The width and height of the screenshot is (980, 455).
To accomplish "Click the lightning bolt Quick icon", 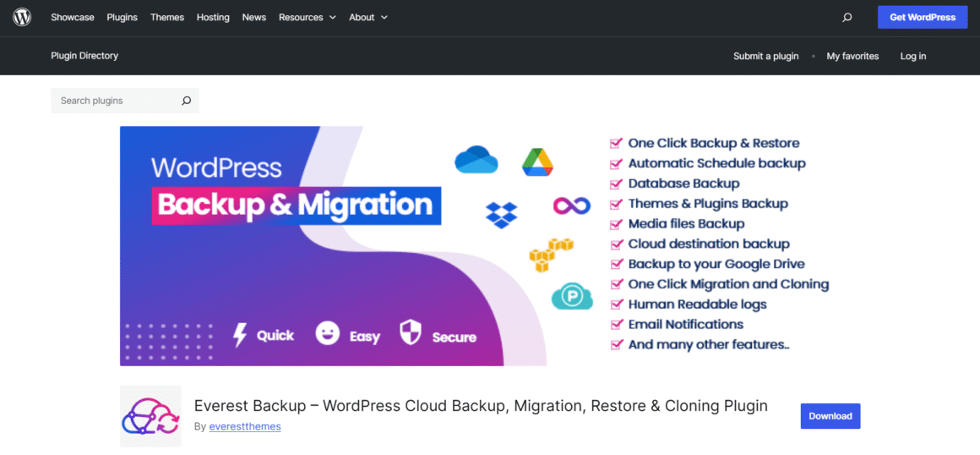I will pyautogui.click(x=240, y=335).
